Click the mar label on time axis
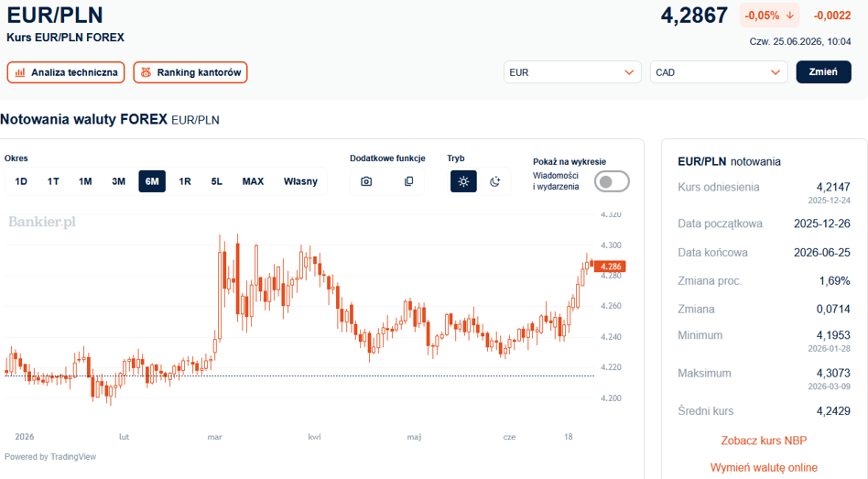This screenshot has width=868, height=479. coord(215,437)
